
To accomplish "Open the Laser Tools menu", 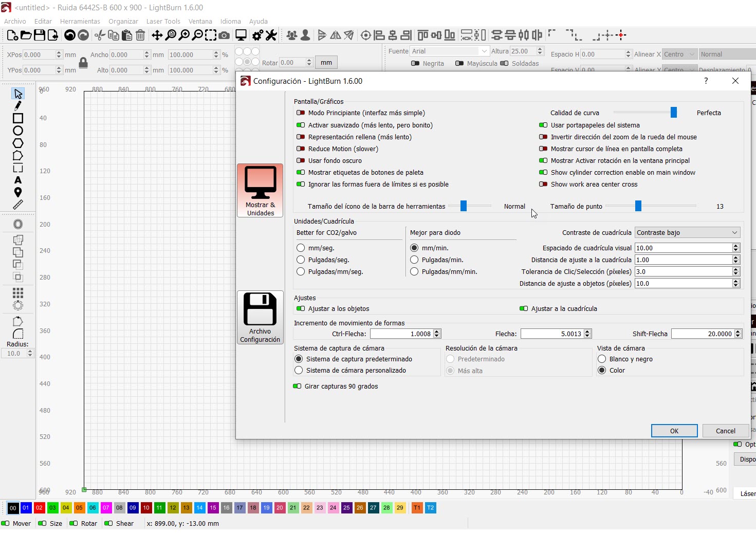I will [163, 21].
